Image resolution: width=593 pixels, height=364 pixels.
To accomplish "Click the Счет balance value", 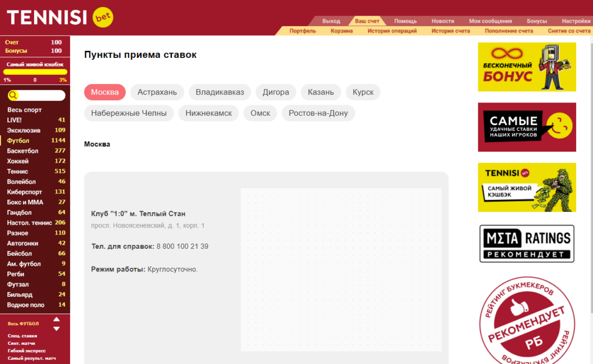I will tap(56, 42).
